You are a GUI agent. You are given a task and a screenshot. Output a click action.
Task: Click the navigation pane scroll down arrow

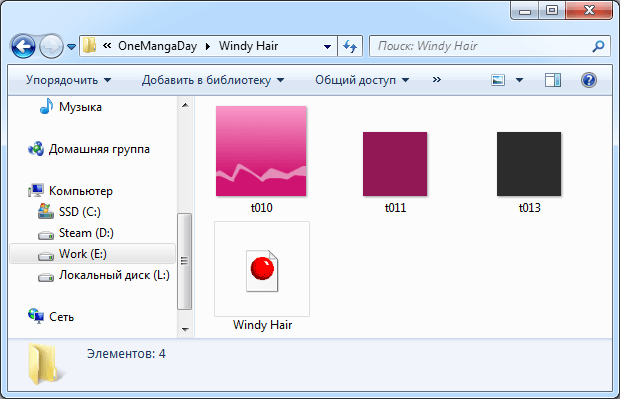pos(185,329)
